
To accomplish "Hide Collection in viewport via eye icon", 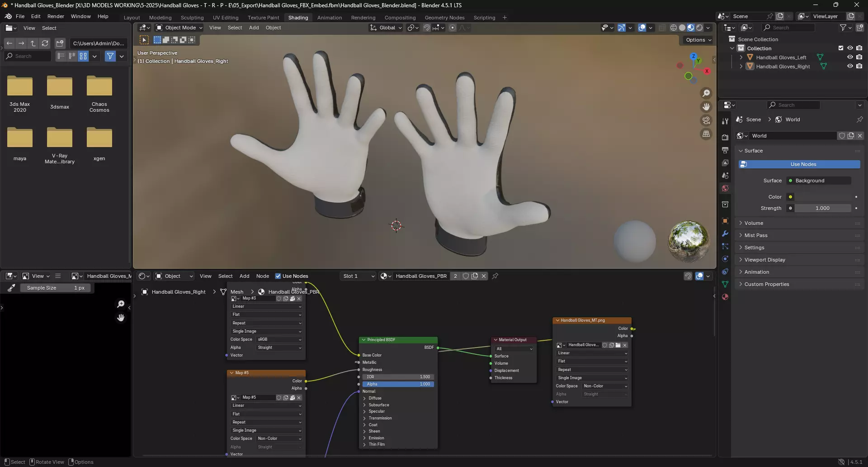I will pos(850,48).
